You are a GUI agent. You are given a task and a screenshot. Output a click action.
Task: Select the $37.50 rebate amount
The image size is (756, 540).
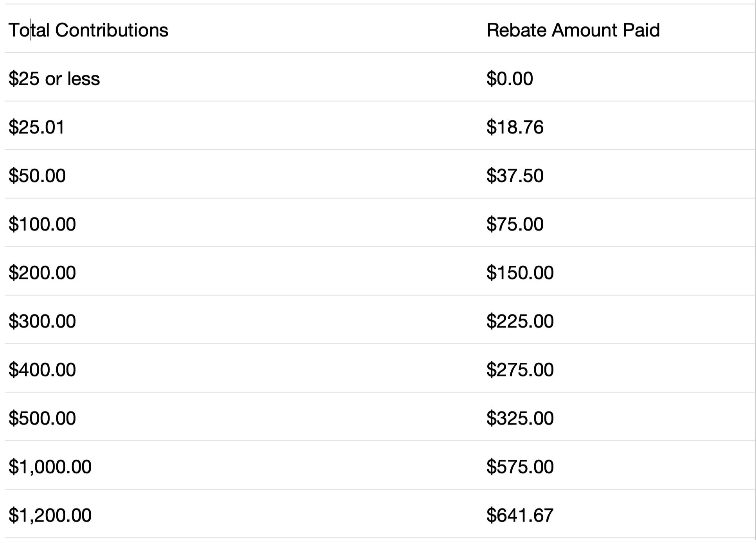[x=515, y=176]
